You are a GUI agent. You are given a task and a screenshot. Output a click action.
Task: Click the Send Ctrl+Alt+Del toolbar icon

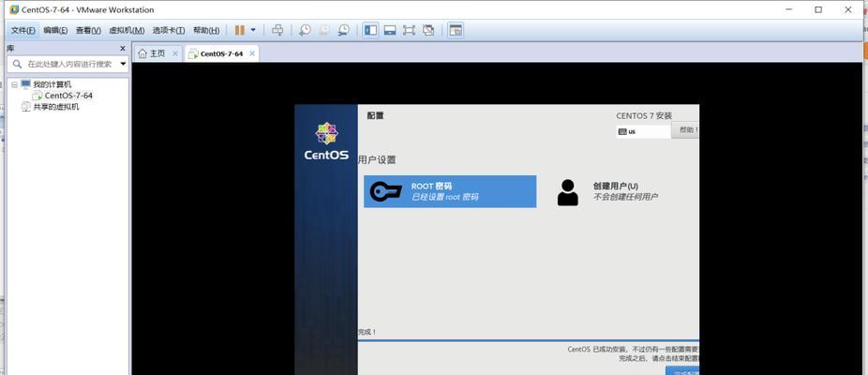click(x=277, y=30)
